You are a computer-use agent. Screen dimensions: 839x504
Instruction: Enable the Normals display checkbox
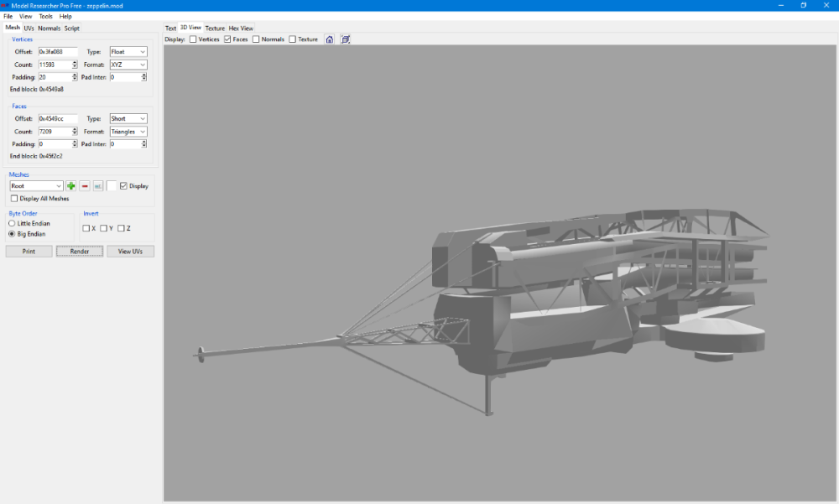click(x=256, y=39)
